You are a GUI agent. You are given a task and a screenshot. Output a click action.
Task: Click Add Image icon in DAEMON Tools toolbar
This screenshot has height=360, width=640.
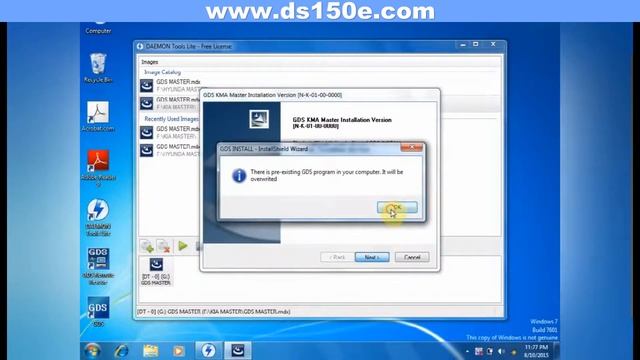pos(147,246)
